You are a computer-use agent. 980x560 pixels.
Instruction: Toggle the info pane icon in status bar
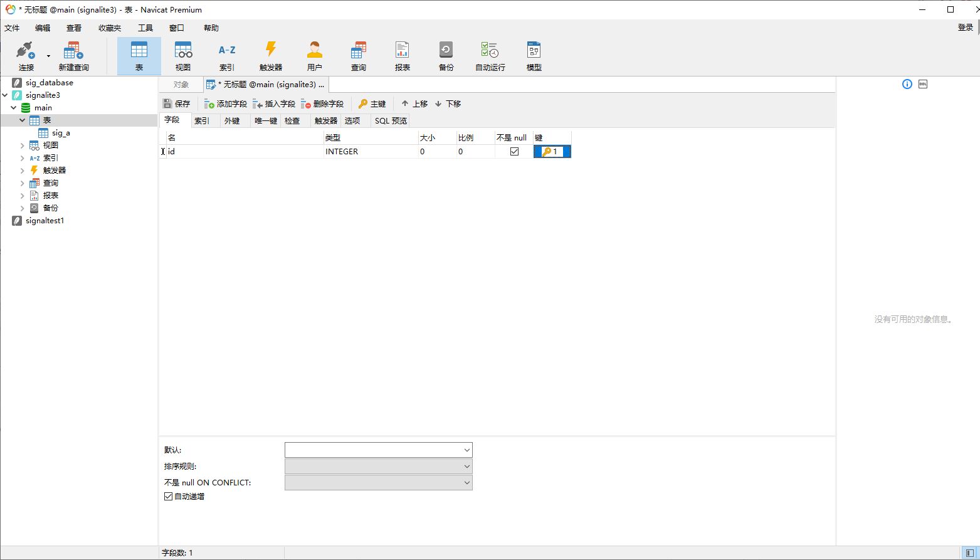pyautogui.click(x=970, y=552)
